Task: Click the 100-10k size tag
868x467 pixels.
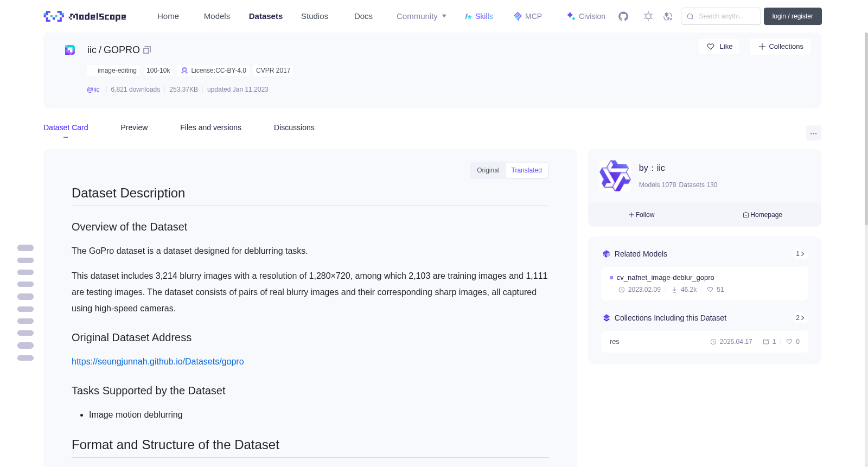Action: [x=158, y=71]
